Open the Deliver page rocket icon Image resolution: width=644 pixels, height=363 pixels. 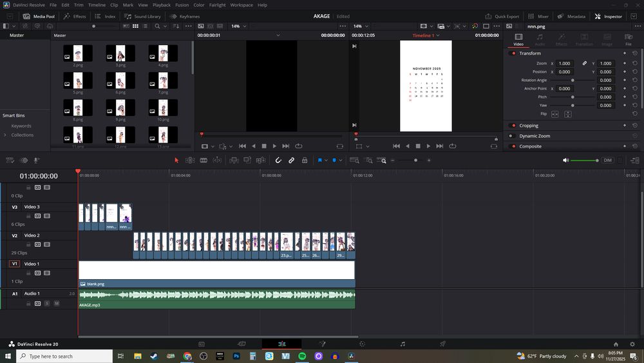(x=442, y=344)
